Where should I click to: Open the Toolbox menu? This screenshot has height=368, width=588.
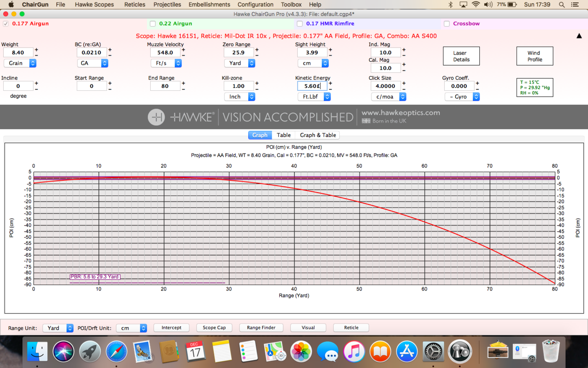291,5
